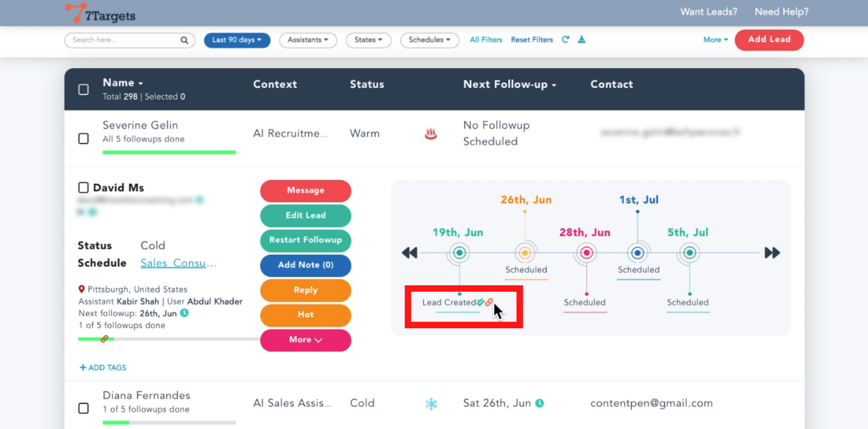Screen dimensions: 868x429
Task: Click the refresh leads icon
Action: (565, 40)
